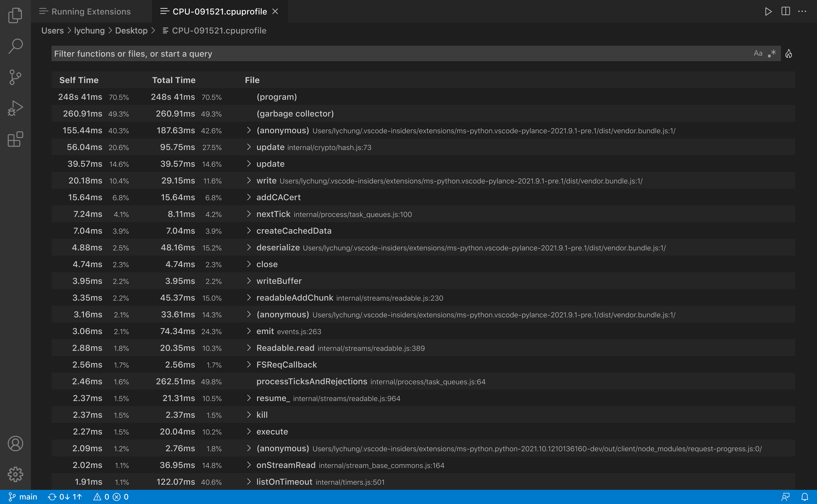Viewport: 817px width, 504px height.
Task: Open the Explorer in the activity bar
Action: 15,15
